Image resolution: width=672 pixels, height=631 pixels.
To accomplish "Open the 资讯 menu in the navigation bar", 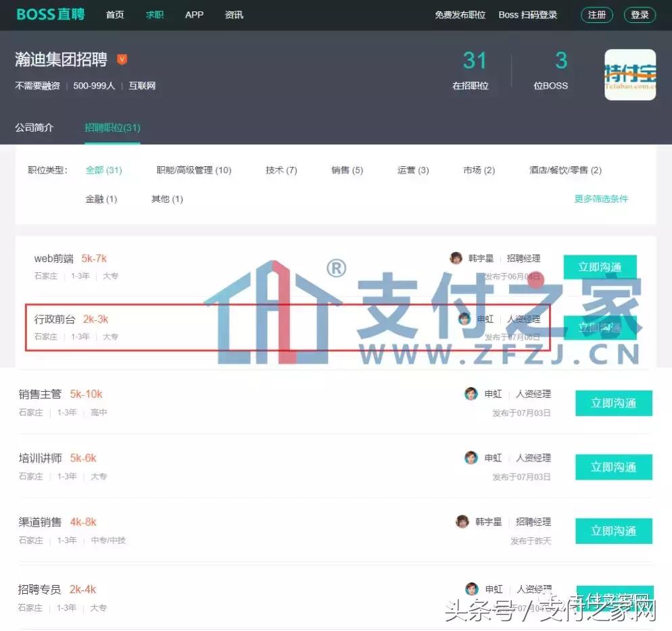I will pyautogui.click(x=234, y=14).
